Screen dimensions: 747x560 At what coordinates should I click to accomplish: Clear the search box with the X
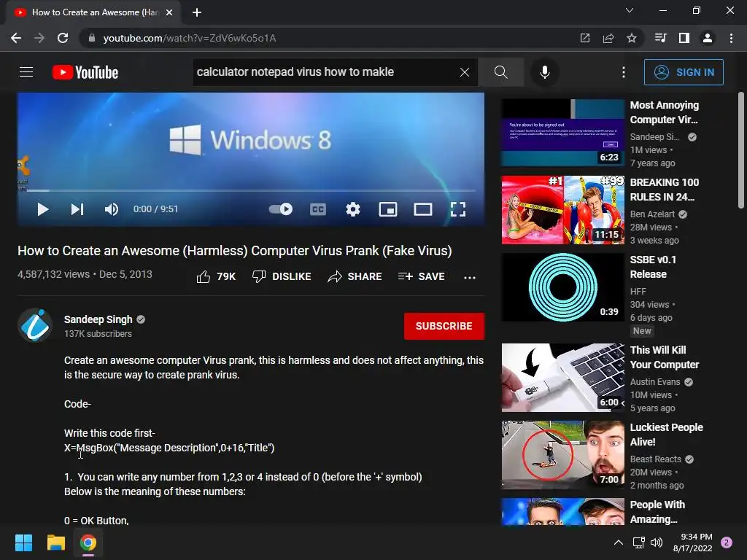(x=465, y=72)
